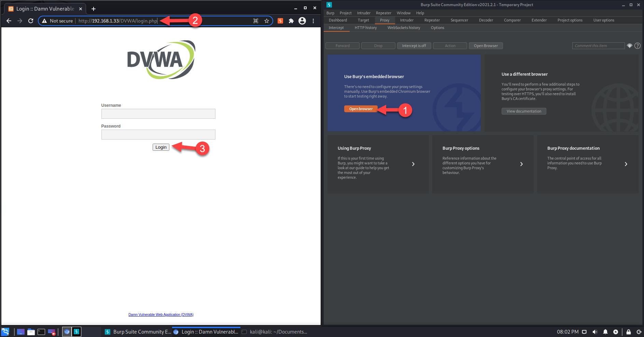Click the Open Browser toolbar button

coord(486,46)
